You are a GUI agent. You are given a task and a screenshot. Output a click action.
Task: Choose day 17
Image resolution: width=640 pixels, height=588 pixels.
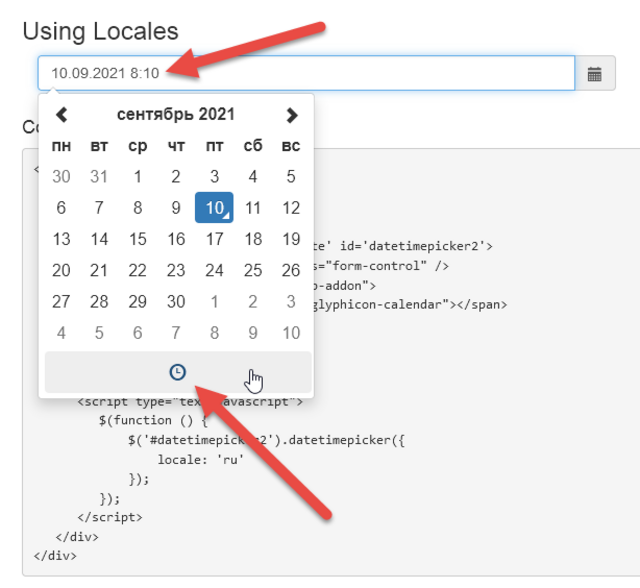214,239
